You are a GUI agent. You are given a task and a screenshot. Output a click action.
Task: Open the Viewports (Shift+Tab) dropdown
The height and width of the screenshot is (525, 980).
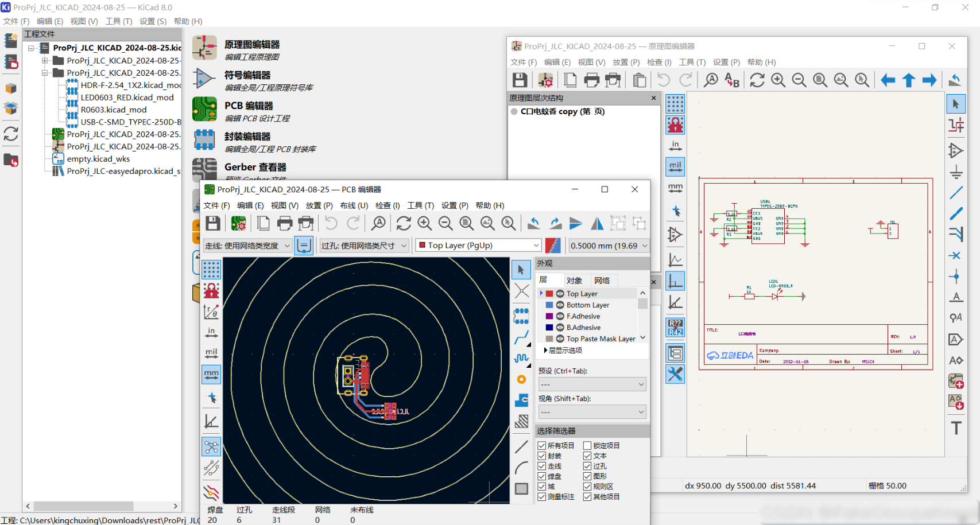pos(592,412)
